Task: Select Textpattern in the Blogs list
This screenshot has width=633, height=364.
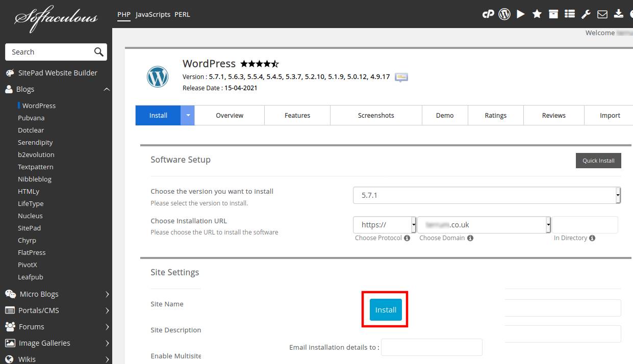Action: coord(36,167)
